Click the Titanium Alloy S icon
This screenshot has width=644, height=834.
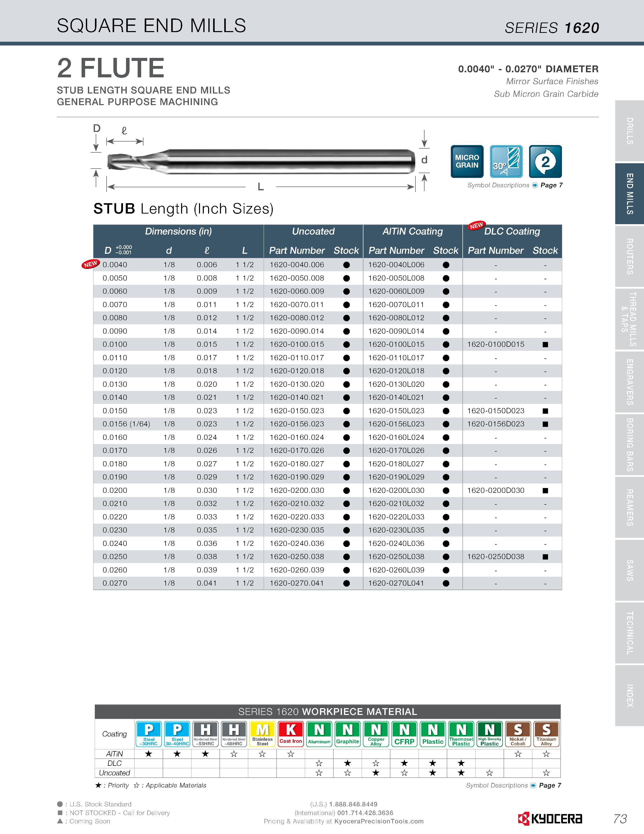pos(546,734)
